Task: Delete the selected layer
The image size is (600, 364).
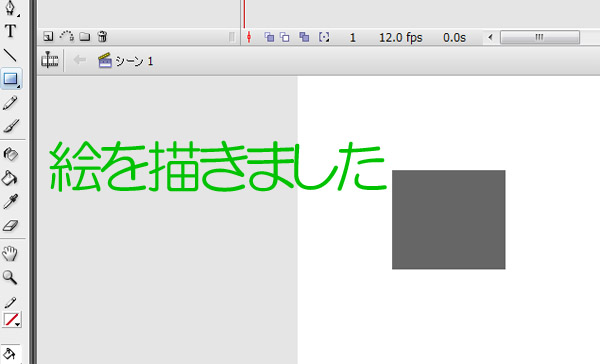Action: pyautogui.click(x=102, y=37)
